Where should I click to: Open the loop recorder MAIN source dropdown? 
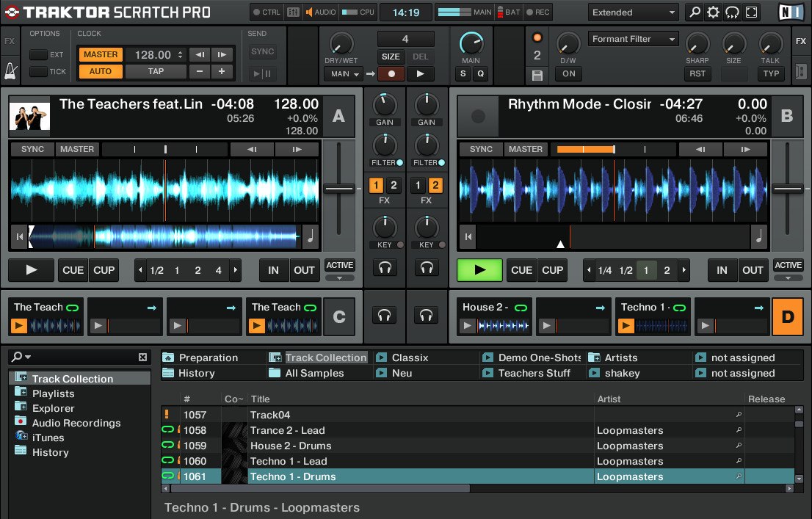pos(345,74)
